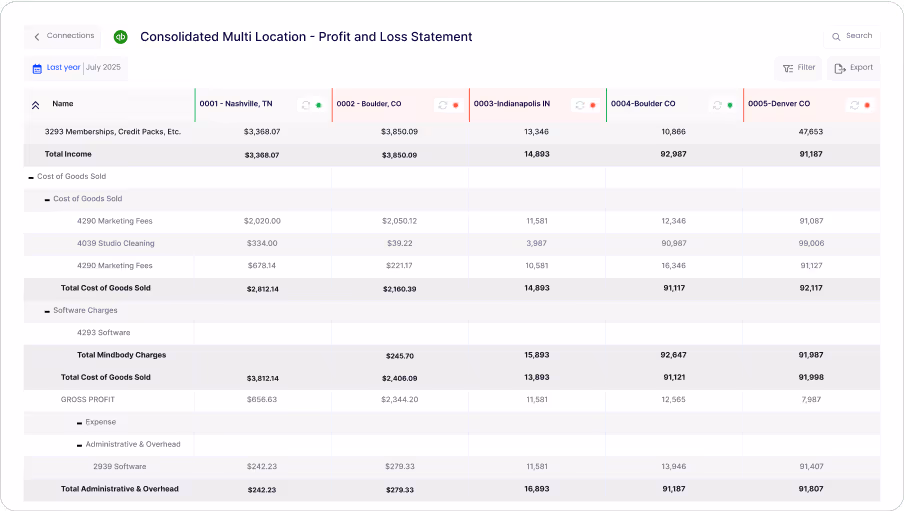The height and width of the screenshot is (511, 904).
Task: Collapse the top-level Cost of Goods Sold group
Action: tap(31, 177)
